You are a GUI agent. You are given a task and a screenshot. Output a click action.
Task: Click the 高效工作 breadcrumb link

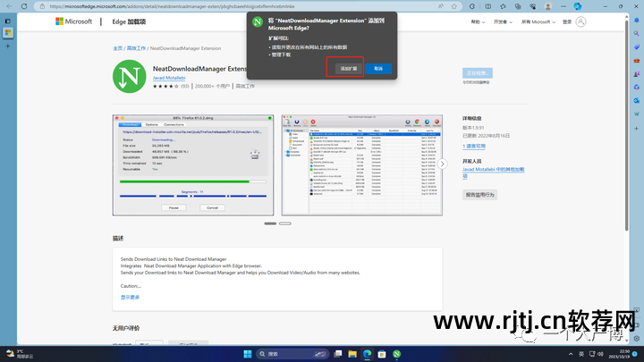[x=136, y=48]
